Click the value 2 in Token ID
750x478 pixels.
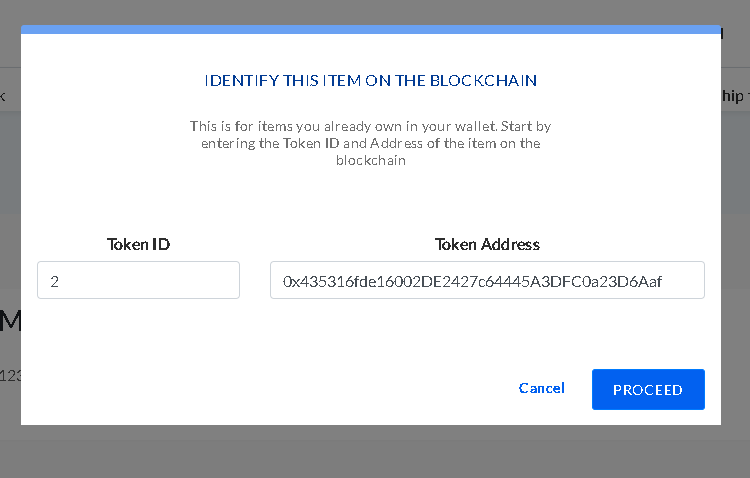(55, 281)
